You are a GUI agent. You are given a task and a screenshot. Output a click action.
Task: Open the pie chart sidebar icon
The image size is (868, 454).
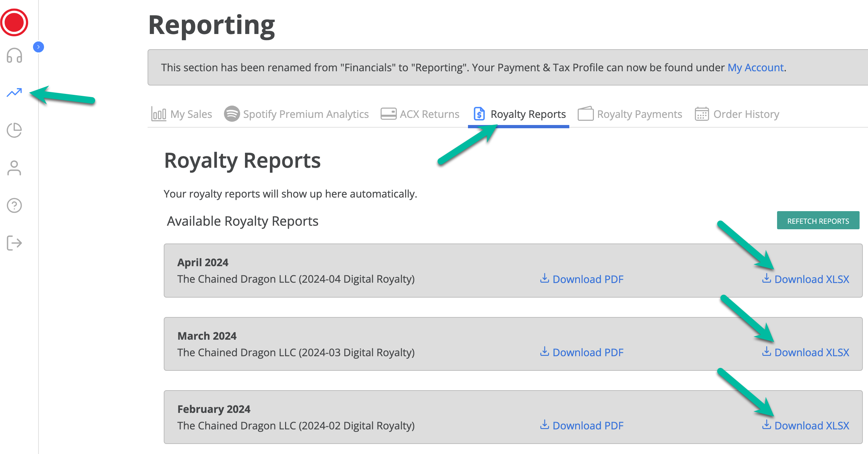click(x=15, y=130)
